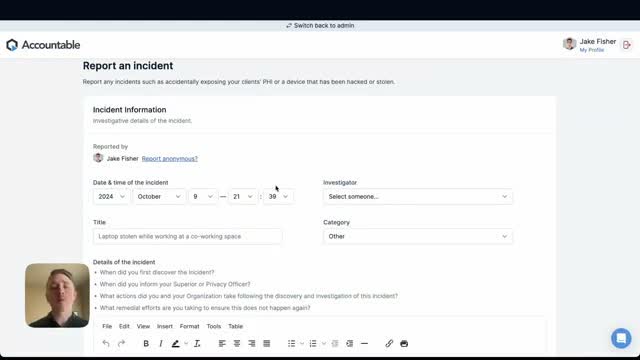Increase indent in the editor
Viewport: 640px width, 360px height.
349,344
